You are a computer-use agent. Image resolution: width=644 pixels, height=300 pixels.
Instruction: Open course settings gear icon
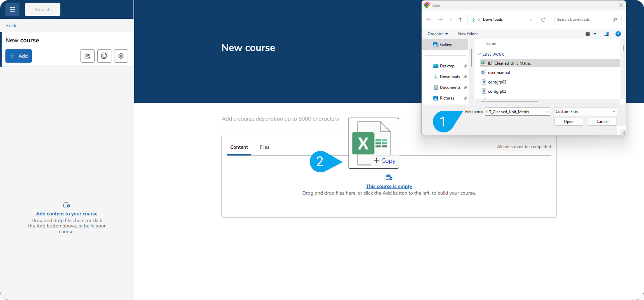pyautogui.click(x=121, y=56)
